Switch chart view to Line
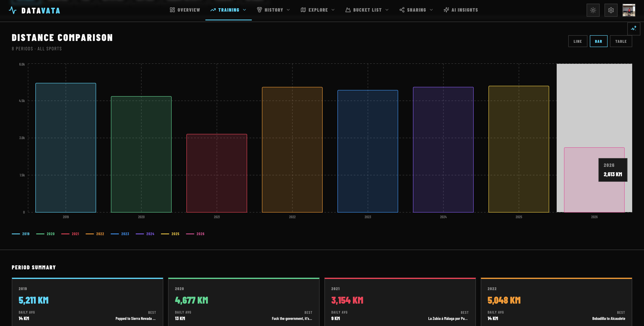 pos(577,41)
